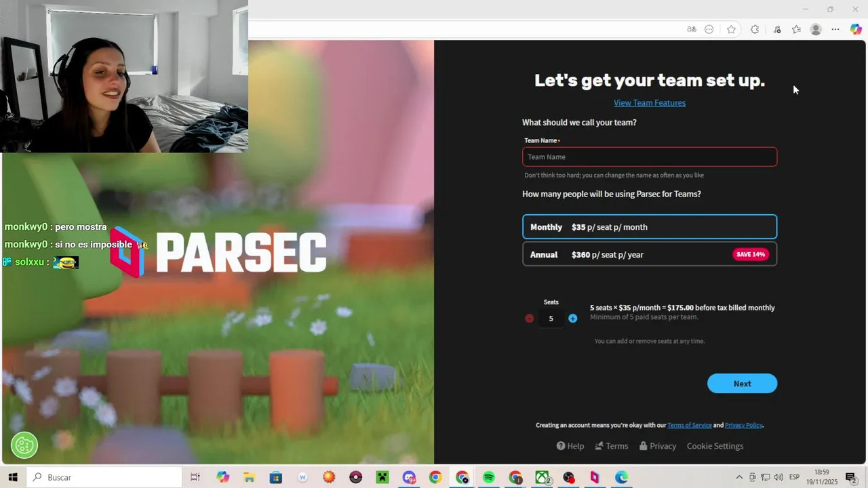Open the Windows Start menu
This screenshot has width=868, height=488.
[13, 478]
